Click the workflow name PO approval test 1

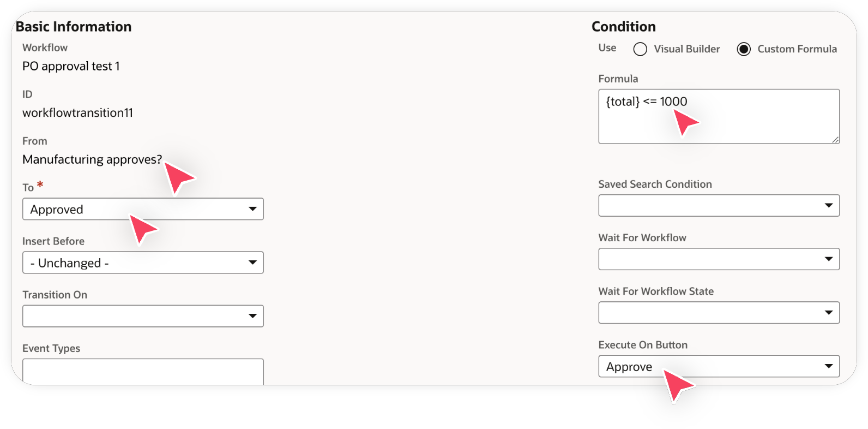click(x=71, y=66)
